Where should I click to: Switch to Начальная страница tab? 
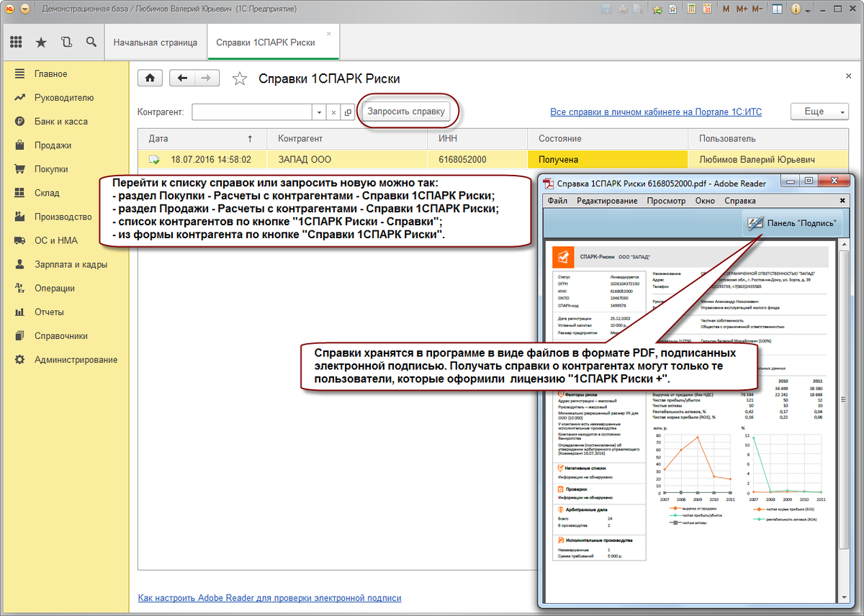click(156, 42)
